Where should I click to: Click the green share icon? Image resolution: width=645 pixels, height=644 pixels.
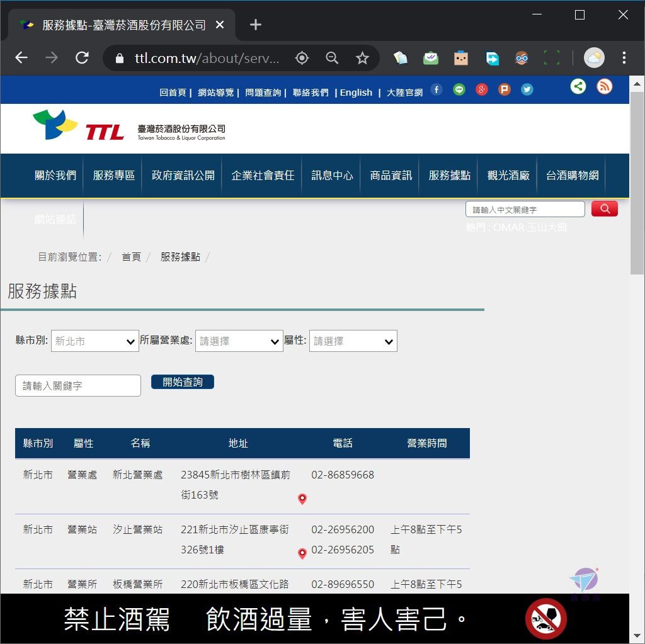[578, 86]
